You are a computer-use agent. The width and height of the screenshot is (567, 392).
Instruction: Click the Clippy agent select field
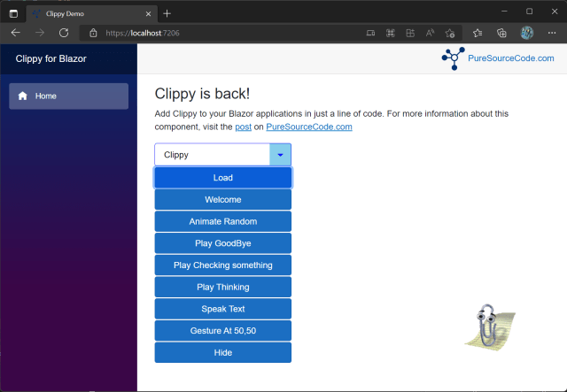[222, 155]
